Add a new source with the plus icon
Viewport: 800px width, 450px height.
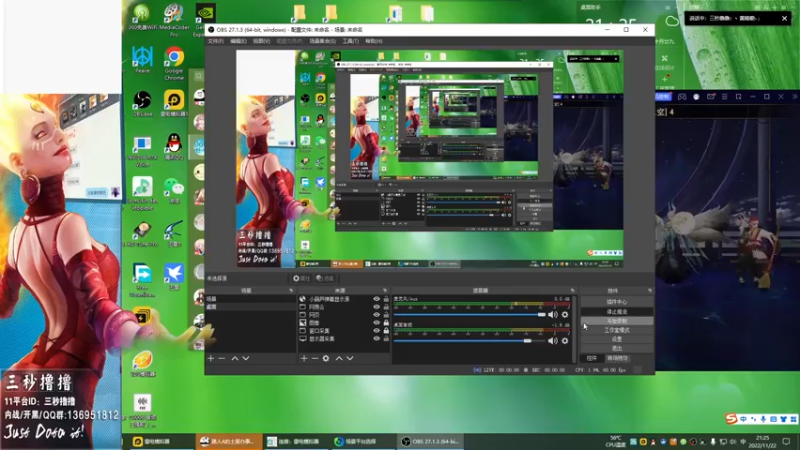tap(304, 358)
